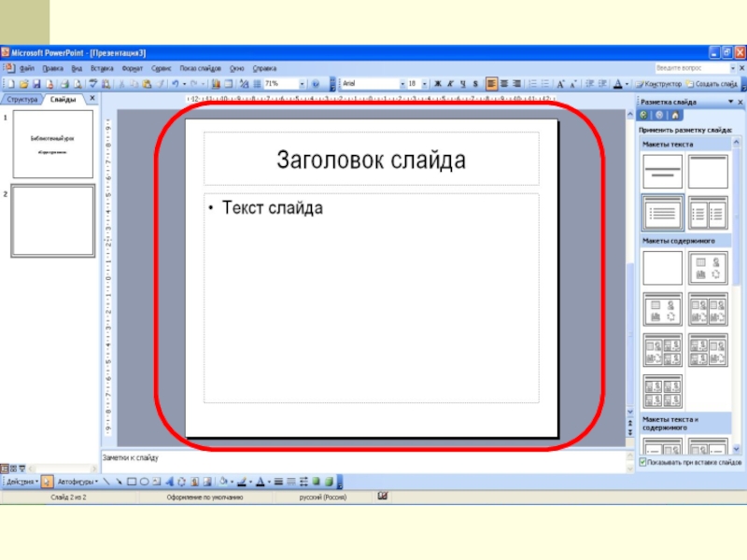Click the Создать слайд button

click(712, 84)
